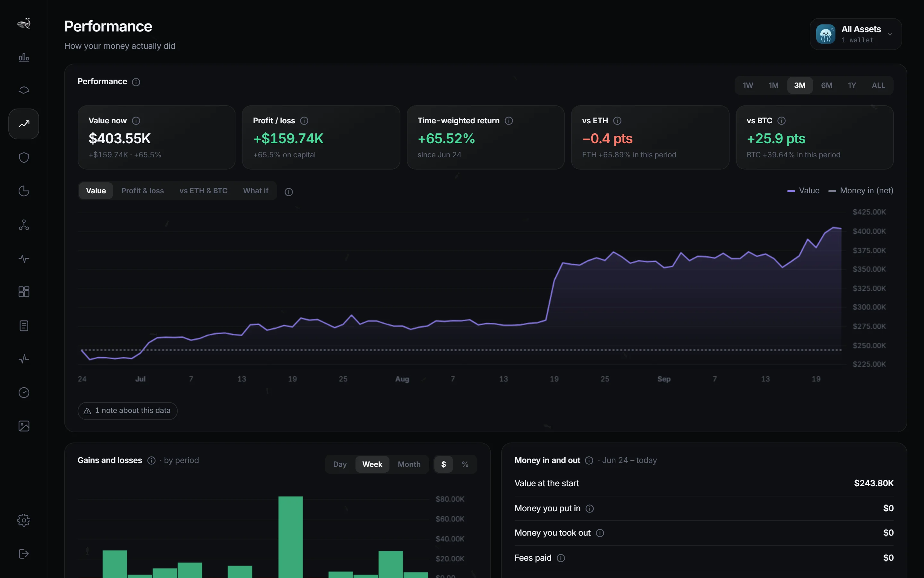Select the Value chart tab
Viewport: 924px width, 578px height.
coord(96,191)
